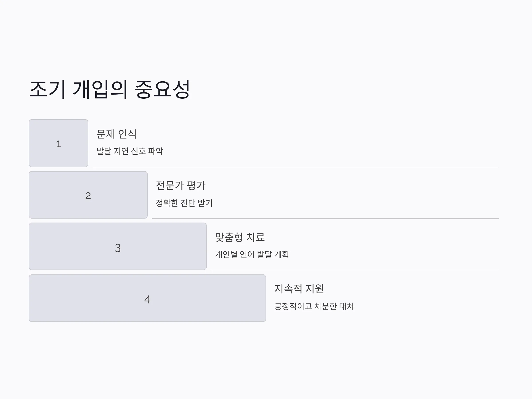Image resolution: width=532 pixels, height=399 pixels.
Task: Click the number 4 inside fourth box
Action: pyautogui.click(x=147, y=299)
